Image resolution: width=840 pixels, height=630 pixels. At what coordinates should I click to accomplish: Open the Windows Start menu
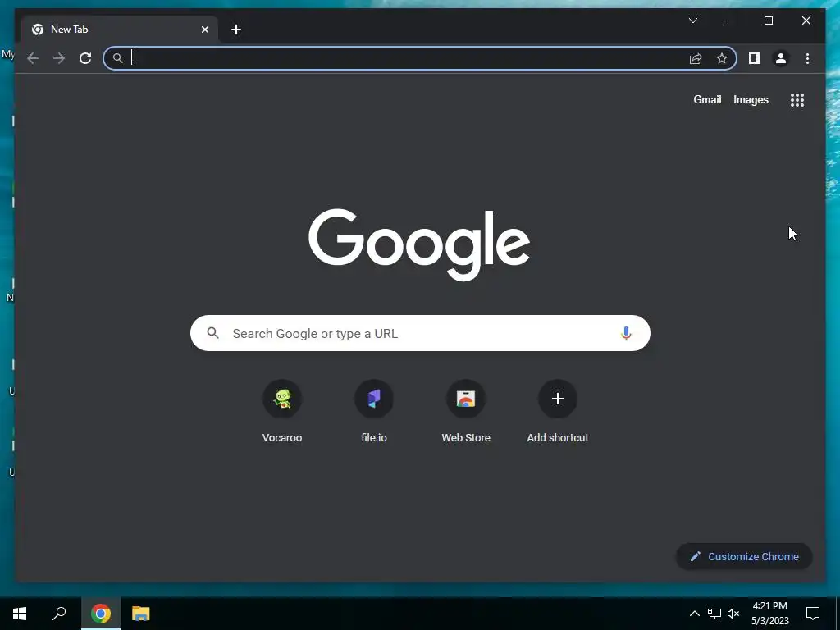[20, 614]
